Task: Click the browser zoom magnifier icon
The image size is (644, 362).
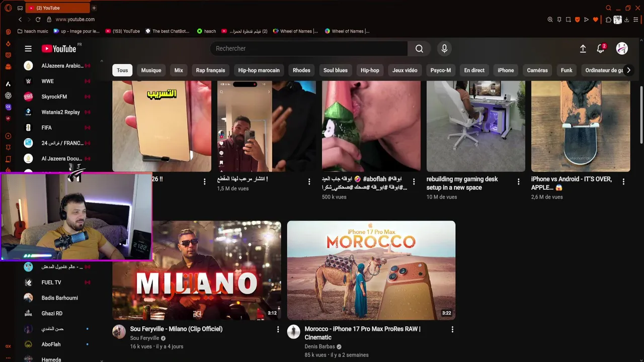Action: pos(550,20)
